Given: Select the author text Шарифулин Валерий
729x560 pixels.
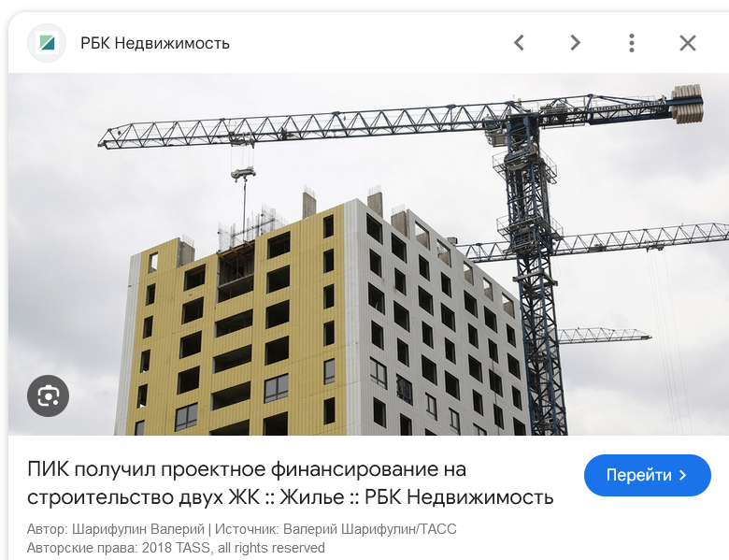Looking at the screenshot, I should [138, 529].
